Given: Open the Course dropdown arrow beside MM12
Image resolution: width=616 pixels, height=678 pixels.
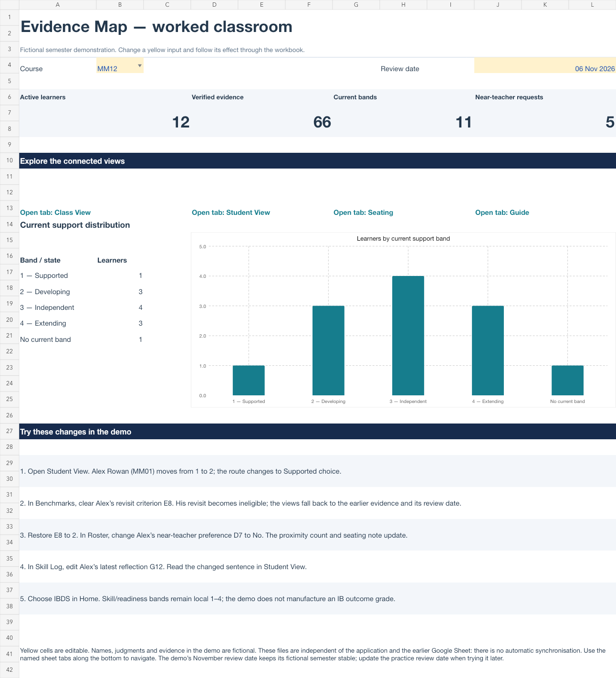Looking at the screenshot, I should coord(140,65).
